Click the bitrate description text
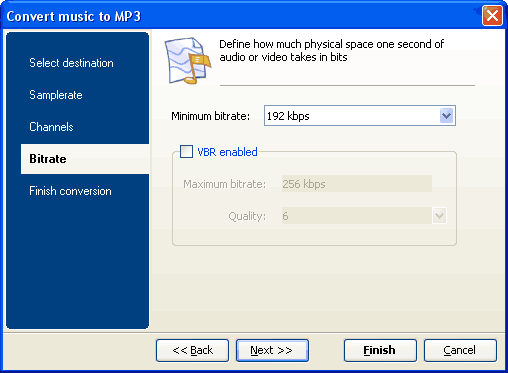The height and width of the screenshot is (373, 508). tap(332, 51)
